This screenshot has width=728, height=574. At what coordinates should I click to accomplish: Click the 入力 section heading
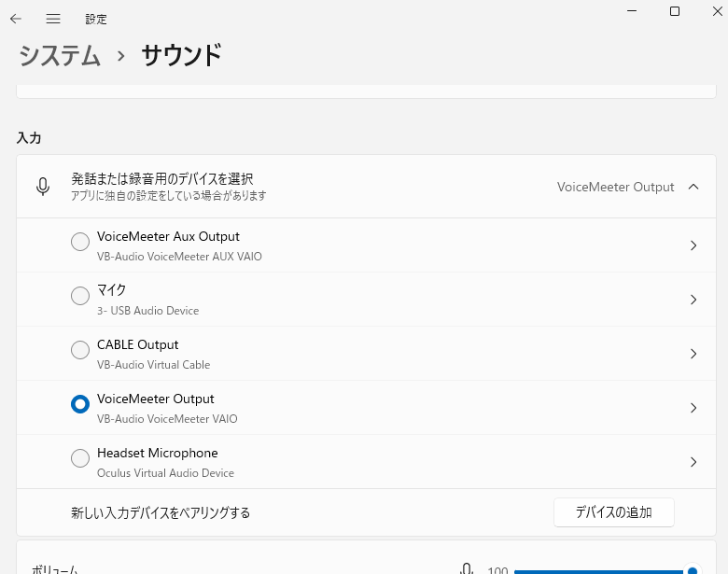point(29,138)
